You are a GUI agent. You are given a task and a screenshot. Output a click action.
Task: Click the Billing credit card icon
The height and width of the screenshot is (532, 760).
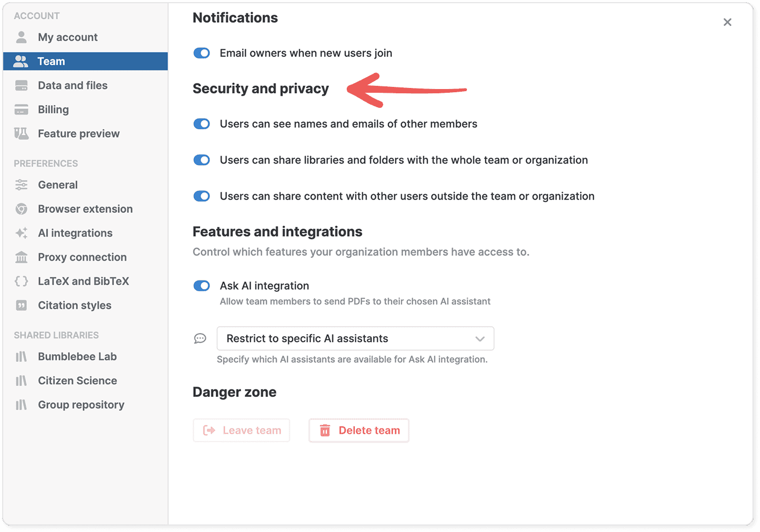click(21, 109)
